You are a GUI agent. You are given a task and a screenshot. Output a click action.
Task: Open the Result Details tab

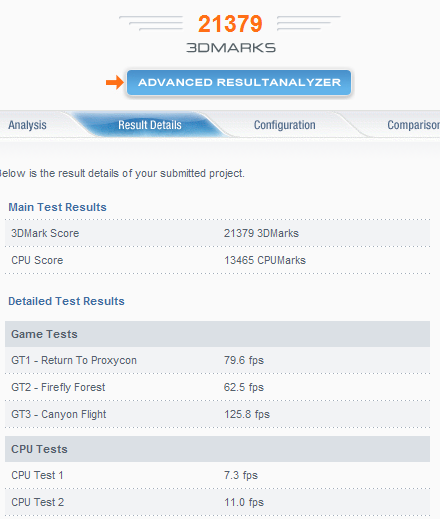pyautogui.click(x=150, y=125)
